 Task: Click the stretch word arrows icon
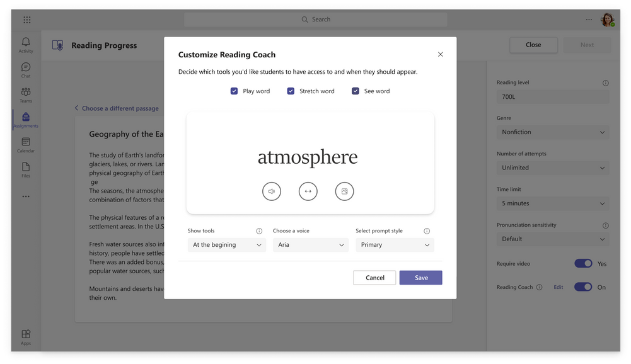pyautogui.click(x=308, y=191)
